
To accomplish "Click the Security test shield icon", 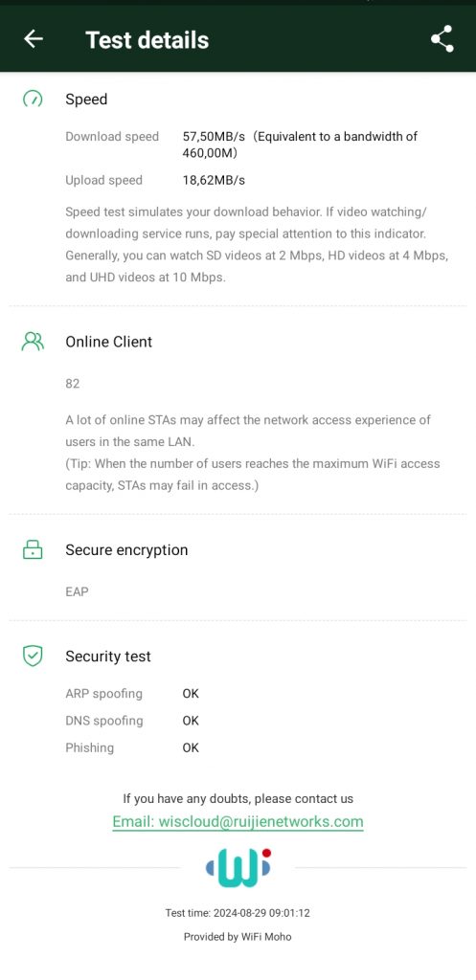I will [x=33, y=656].
